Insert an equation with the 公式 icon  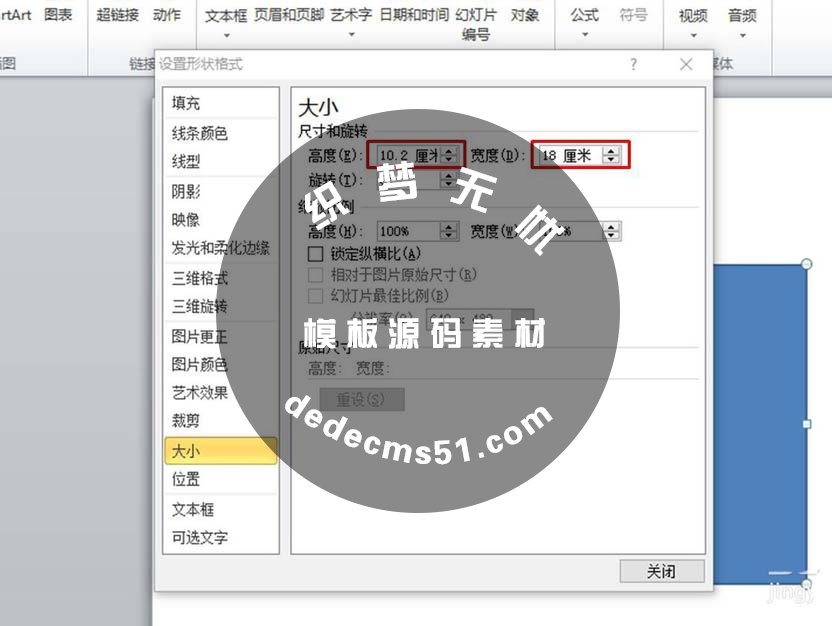pos(584,15)
